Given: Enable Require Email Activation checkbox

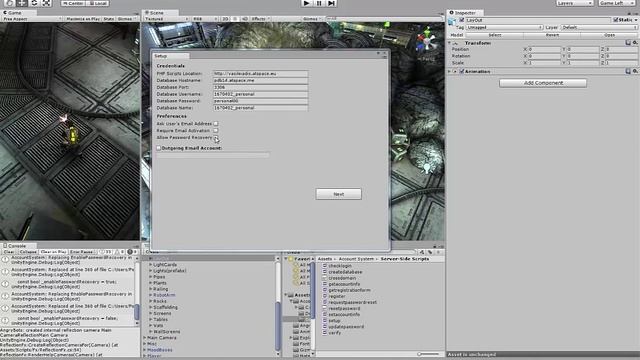Looking at the screenshot, I should [x=216, y=131].
